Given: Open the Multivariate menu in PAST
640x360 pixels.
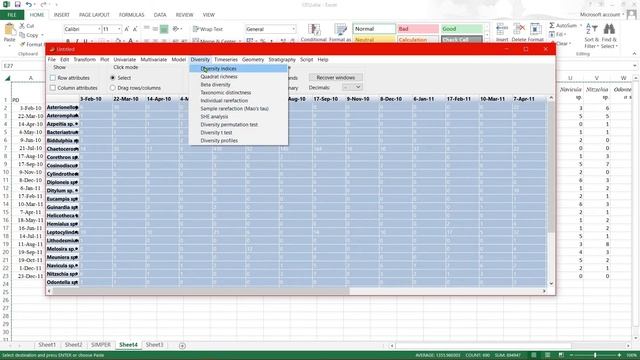Looking at the screenshot, I should 153,60.
